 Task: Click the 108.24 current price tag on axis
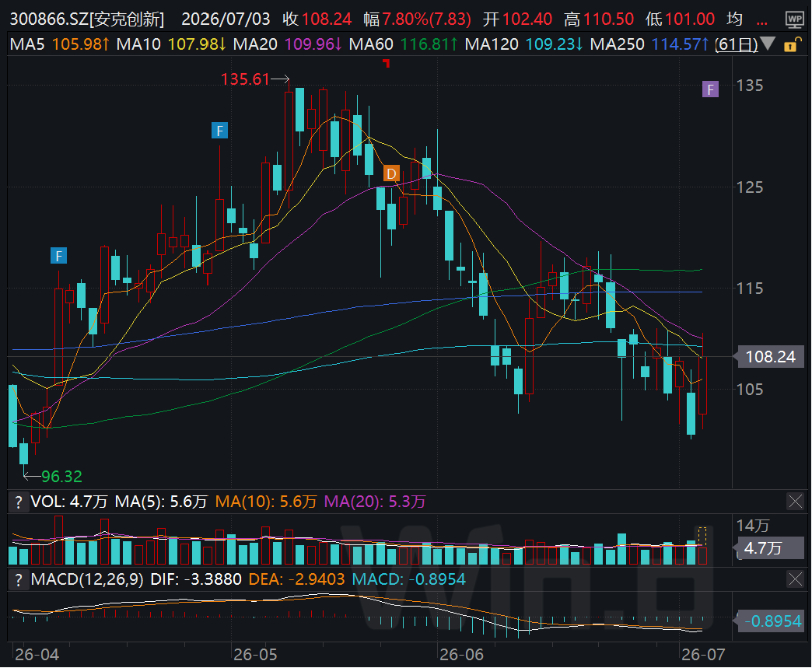click(x=770, y=357)
